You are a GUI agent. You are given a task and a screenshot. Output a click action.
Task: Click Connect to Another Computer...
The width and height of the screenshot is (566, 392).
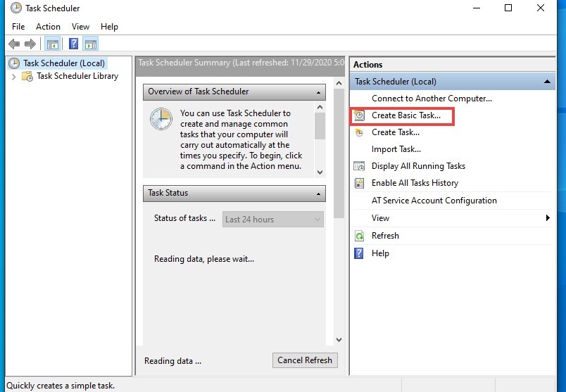[x=432, y=99]
